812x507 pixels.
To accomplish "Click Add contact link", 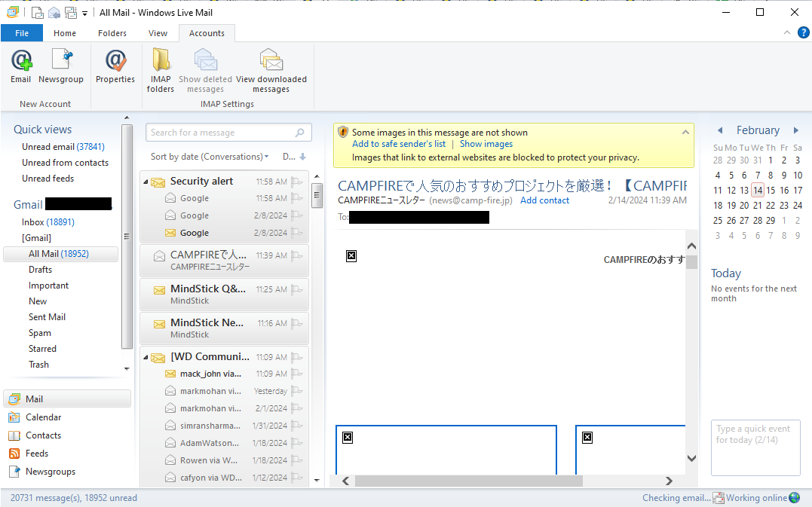I will tap(544, 200).
